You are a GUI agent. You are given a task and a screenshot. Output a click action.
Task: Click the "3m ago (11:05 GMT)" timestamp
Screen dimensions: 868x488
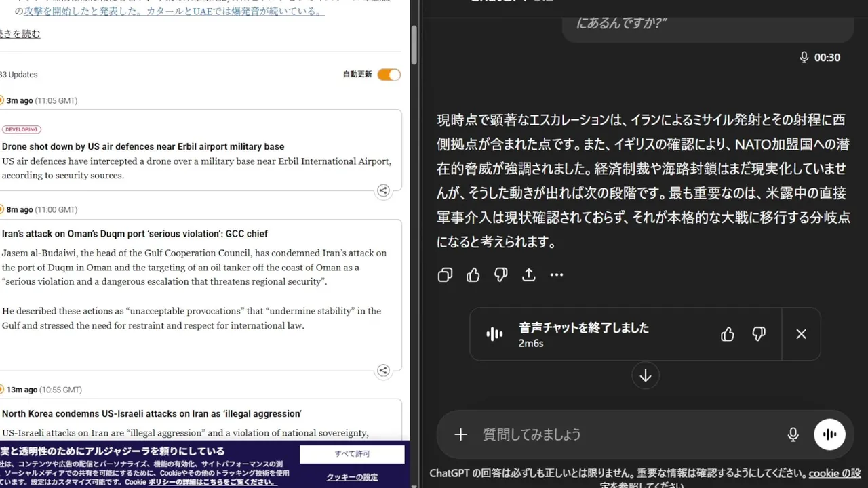click(42, 101)
